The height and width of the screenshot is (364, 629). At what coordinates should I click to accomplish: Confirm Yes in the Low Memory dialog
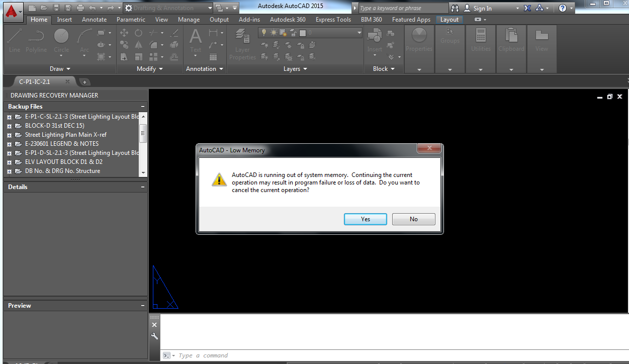[366, 219]
